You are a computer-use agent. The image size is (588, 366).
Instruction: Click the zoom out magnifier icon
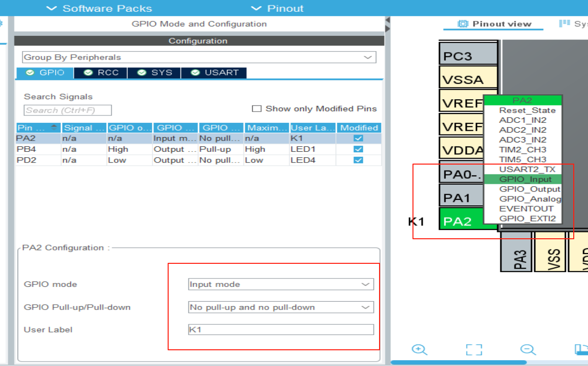click(x=528, y=350)
